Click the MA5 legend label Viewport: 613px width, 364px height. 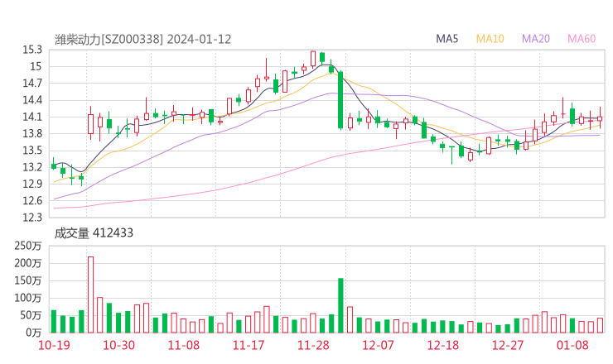446,39
